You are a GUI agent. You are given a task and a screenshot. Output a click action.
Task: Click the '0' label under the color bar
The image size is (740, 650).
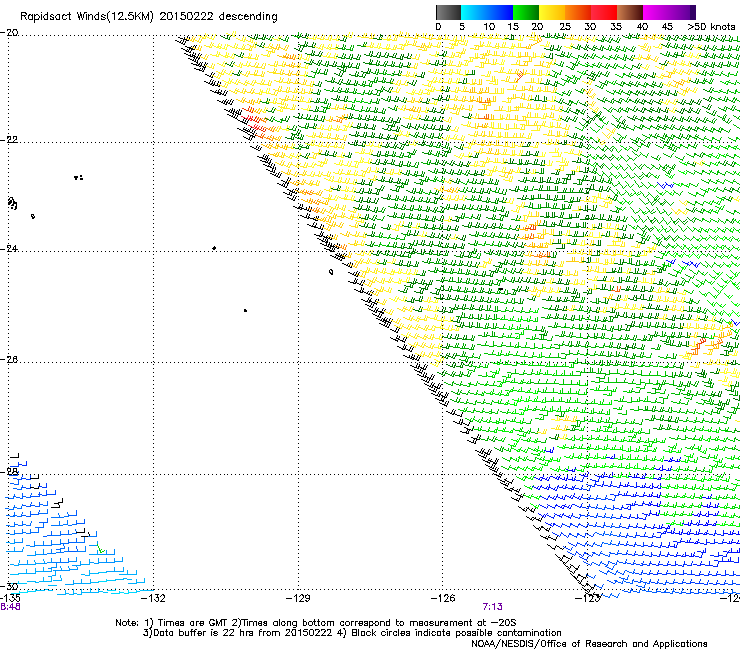coord(438,27)
